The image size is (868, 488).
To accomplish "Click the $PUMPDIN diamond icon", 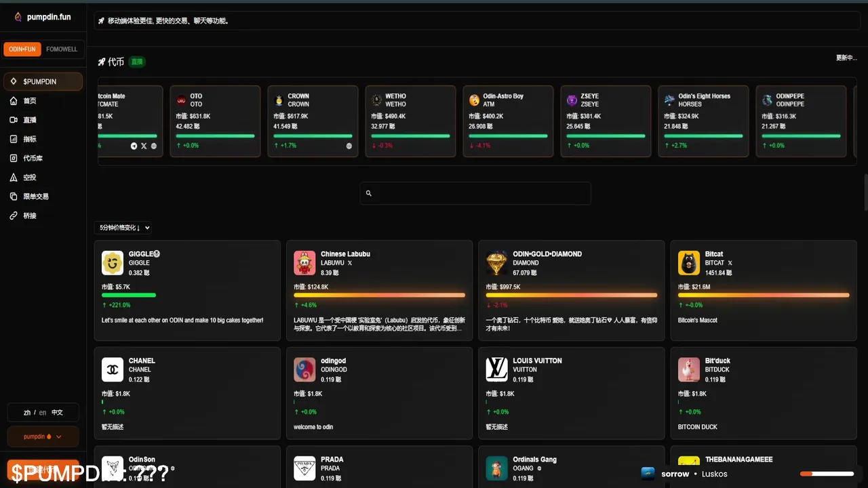I will pos(14,81).
